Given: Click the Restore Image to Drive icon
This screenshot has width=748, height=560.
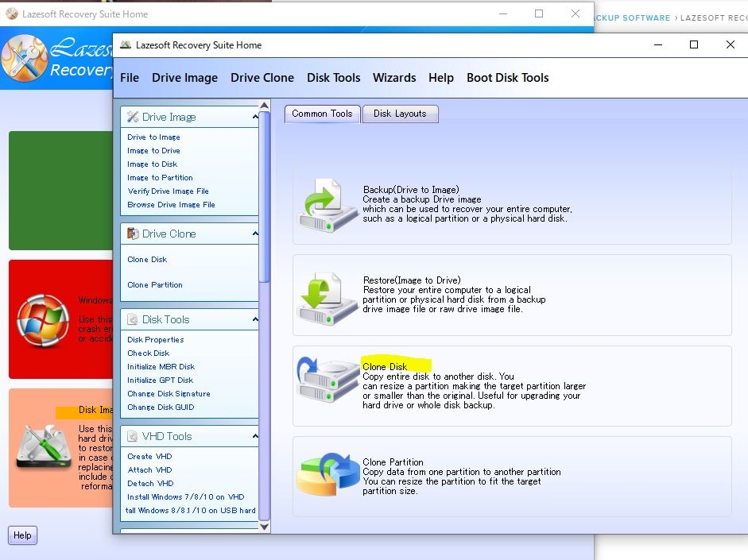Looking at the screenshot, I should coord(327,299).
